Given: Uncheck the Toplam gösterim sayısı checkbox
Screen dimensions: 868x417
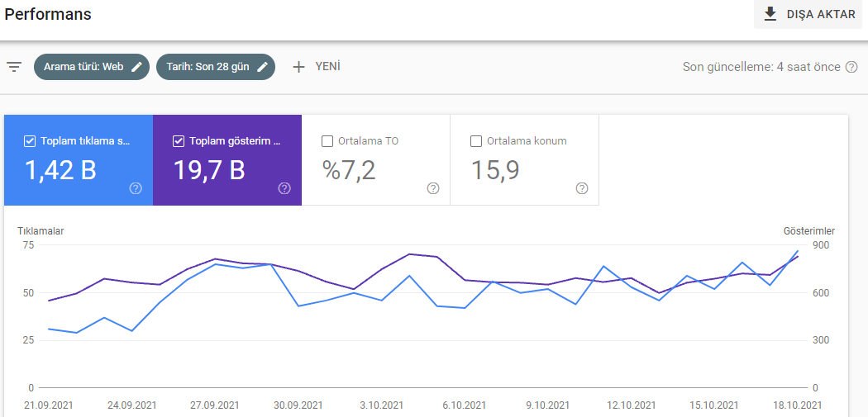Looking at the screenshot, I should (179, 141).
